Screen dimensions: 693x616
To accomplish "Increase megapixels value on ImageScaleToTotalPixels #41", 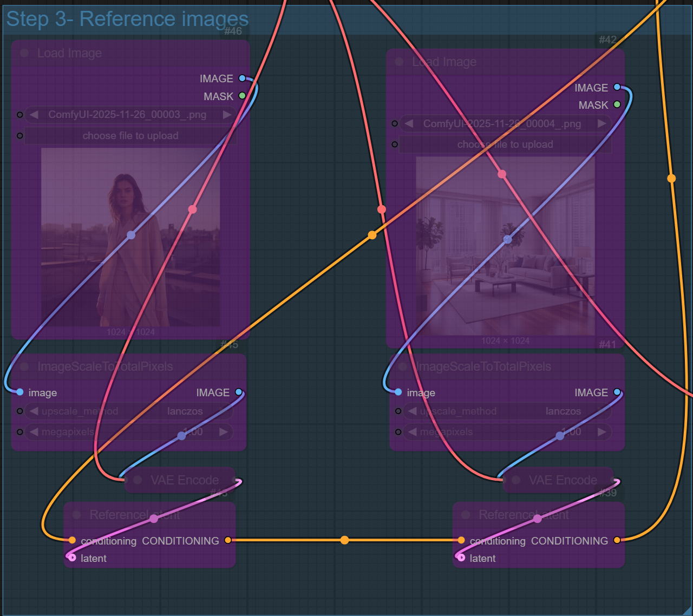I will tap(602, 432).
